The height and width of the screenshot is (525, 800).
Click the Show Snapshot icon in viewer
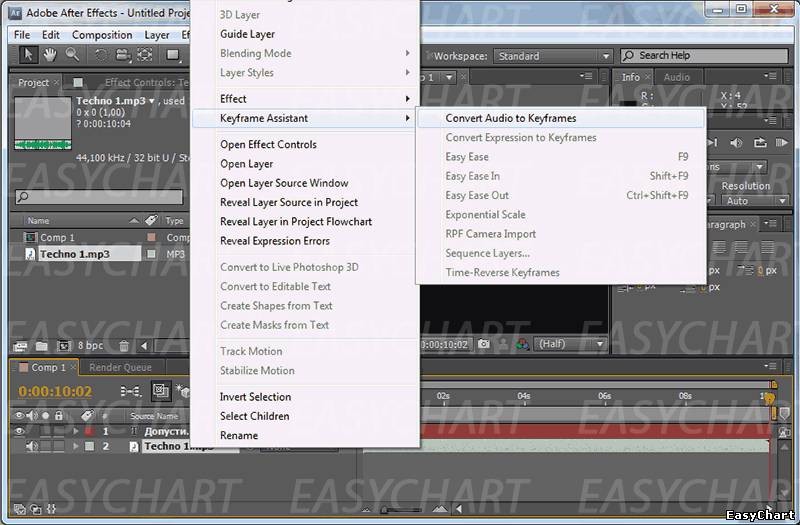pyautogui.click(x=503, y=344)
